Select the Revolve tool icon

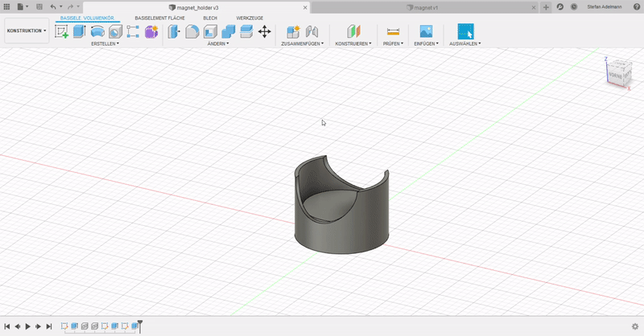pyautogui.click(x=97, y=32)
